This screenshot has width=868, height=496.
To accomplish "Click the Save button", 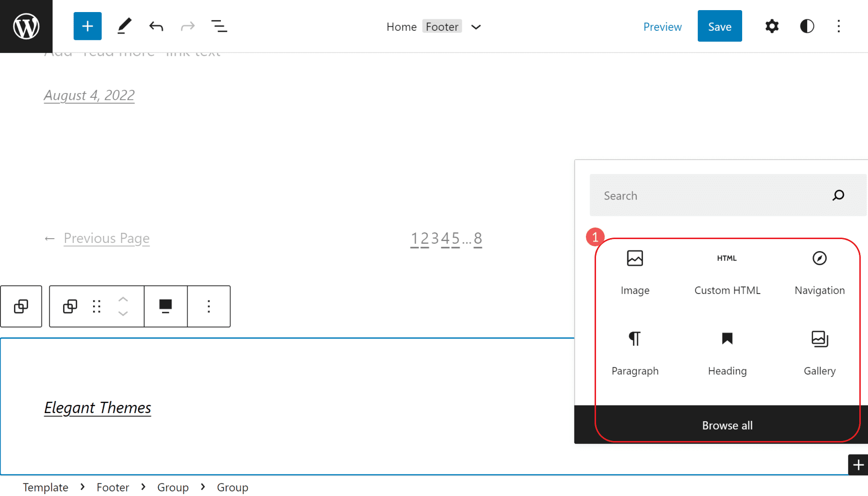I will coord(719,26).
